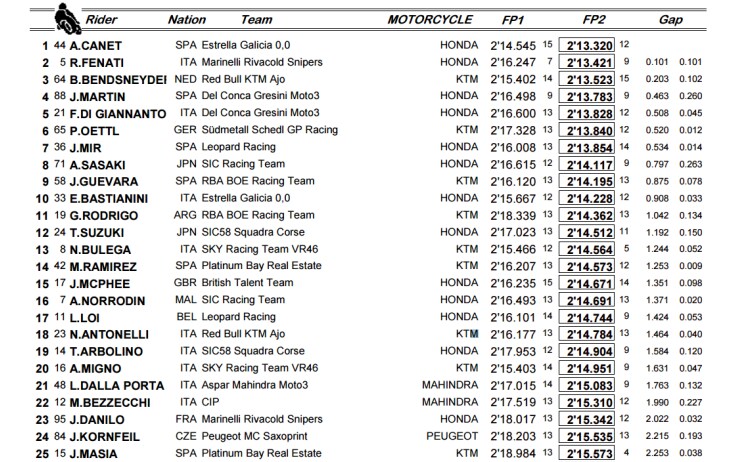Click rider name R.FENATI
This screenshot has height=462, width=738.
coord(96,63)
